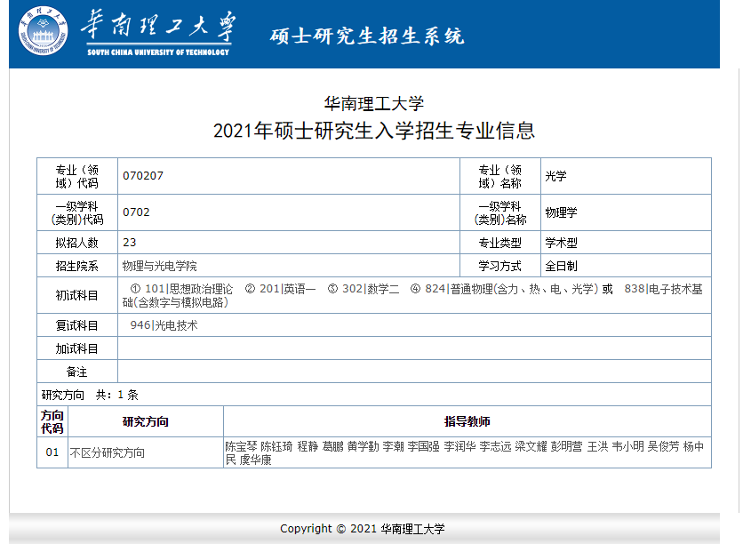This screenshot has height=560, width=743.
Task: Click the 研究方向 共: 1 条 summary row
Action: click(374, 395)
